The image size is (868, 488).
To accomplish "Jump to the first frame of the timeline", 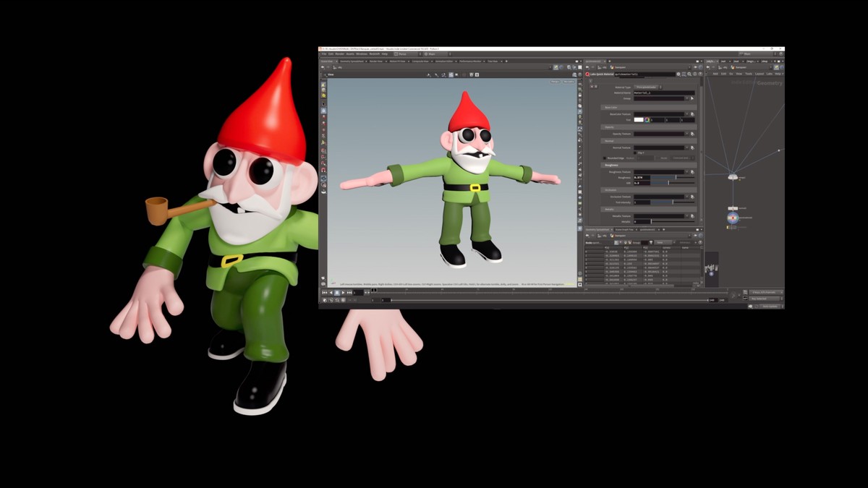I will point(324,292).
